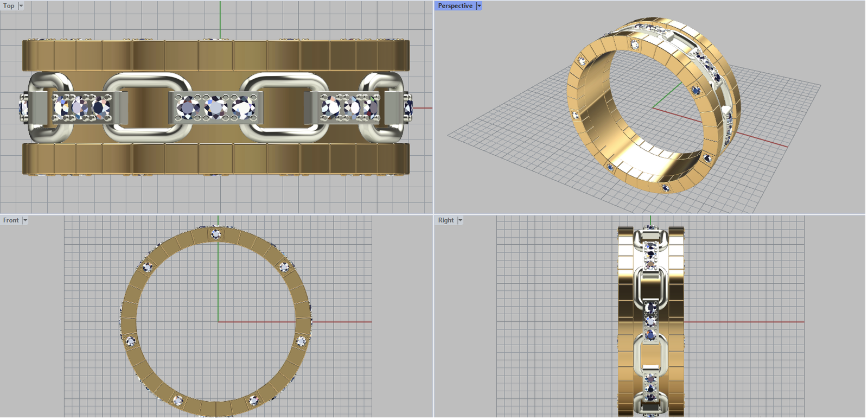This screenshot has width=868, height=419.
Task: Pick the left diamond cluster in Top view
Action: pyautogui.click(x=81, y=107)
